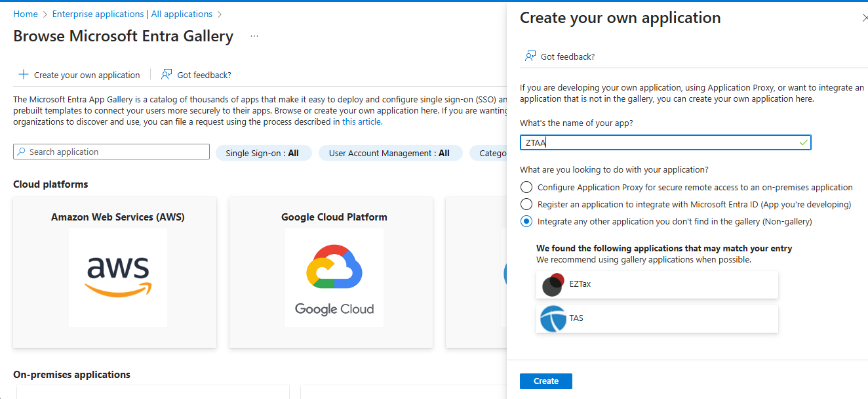
Task: Focus the Search application field
Action: (111, 152)
